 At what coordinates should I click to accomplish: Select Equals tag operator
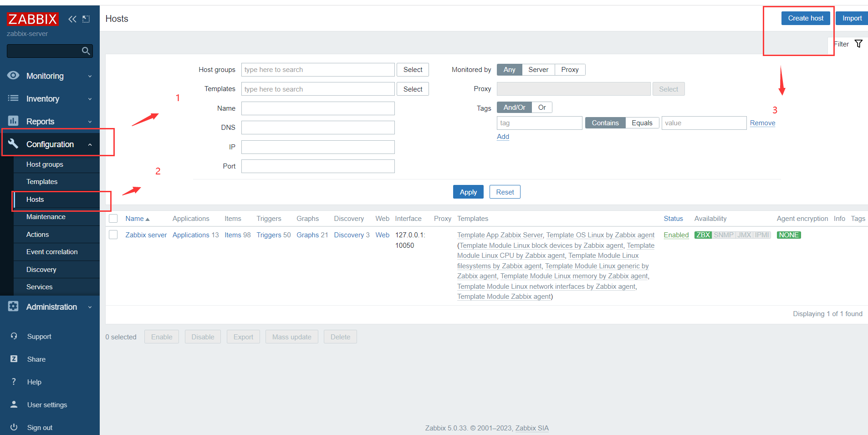coord(642,123)
